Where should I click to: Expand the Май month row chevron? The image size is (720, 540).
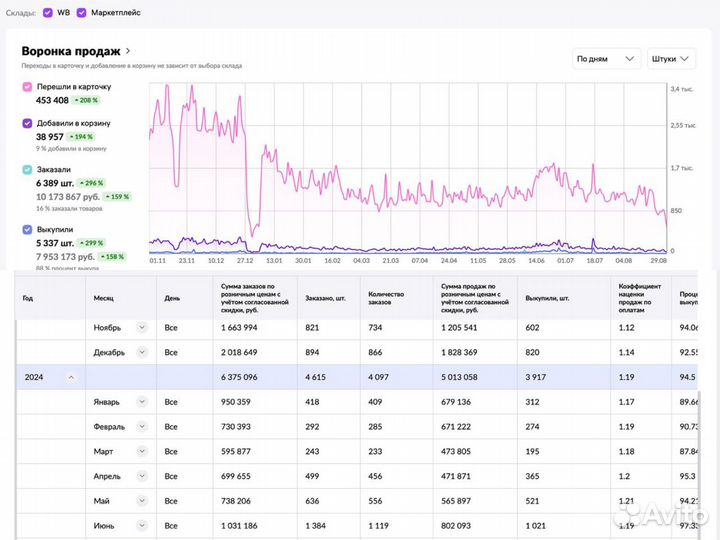click(x=142, y=502)
